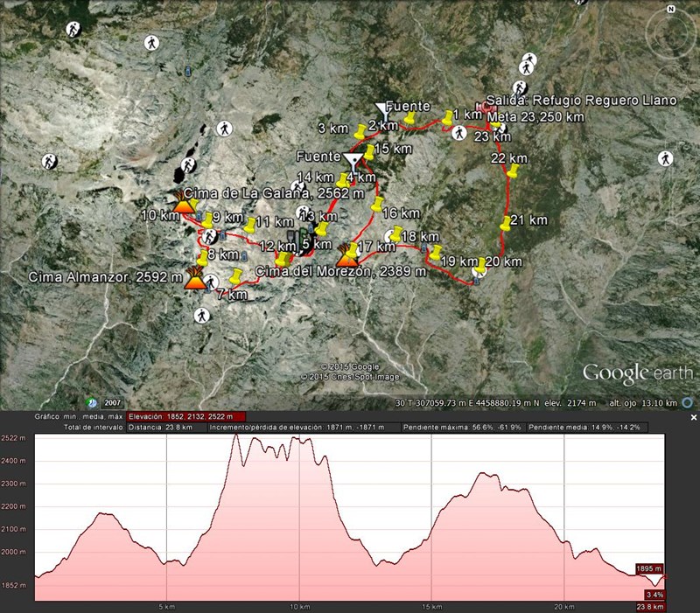700x613 pixels.
Task: Click the Cima Almanzor summit marker
Action: 195,281
